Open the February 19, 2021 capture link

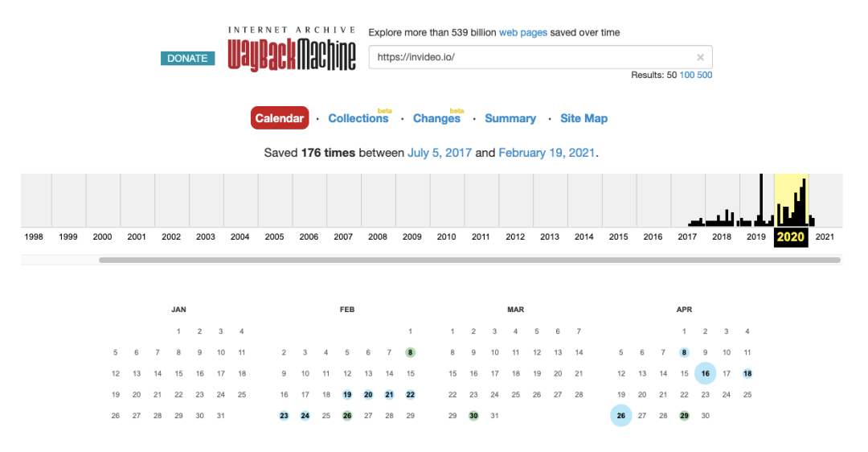(x=547, y=153)
